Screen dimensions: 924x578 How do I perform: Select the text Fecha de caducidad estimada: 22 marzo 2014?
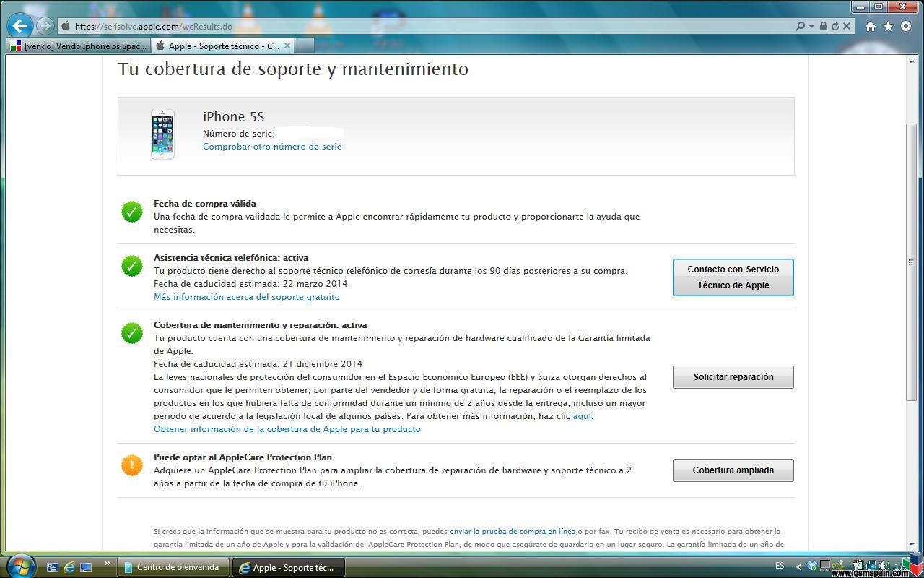(x=250, y=284)
